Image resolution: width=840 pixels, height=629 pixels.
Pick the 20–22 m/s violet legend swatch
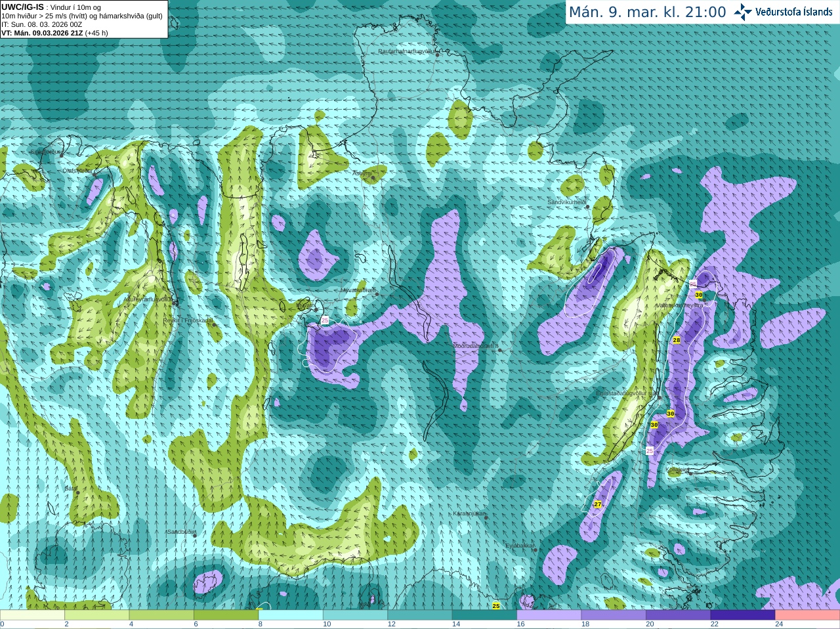[679, 615]
